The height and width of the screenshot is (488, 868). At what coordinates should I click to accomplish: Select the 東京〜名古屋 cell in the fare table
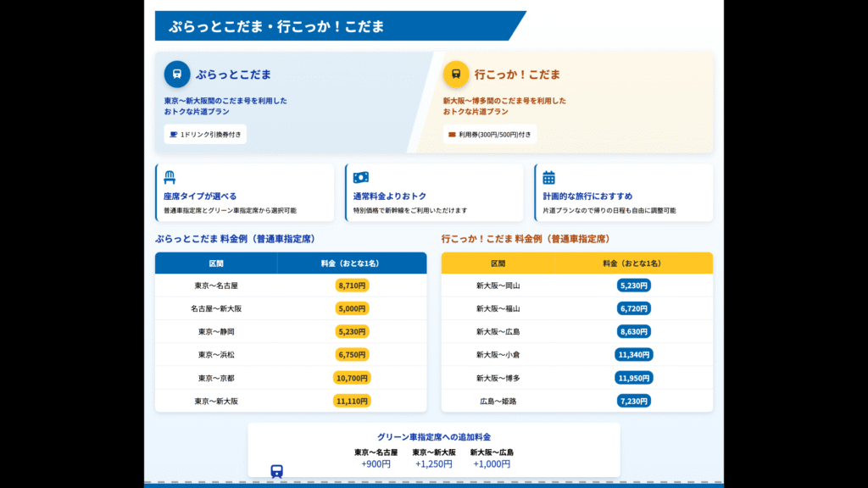tap(216, 286)
